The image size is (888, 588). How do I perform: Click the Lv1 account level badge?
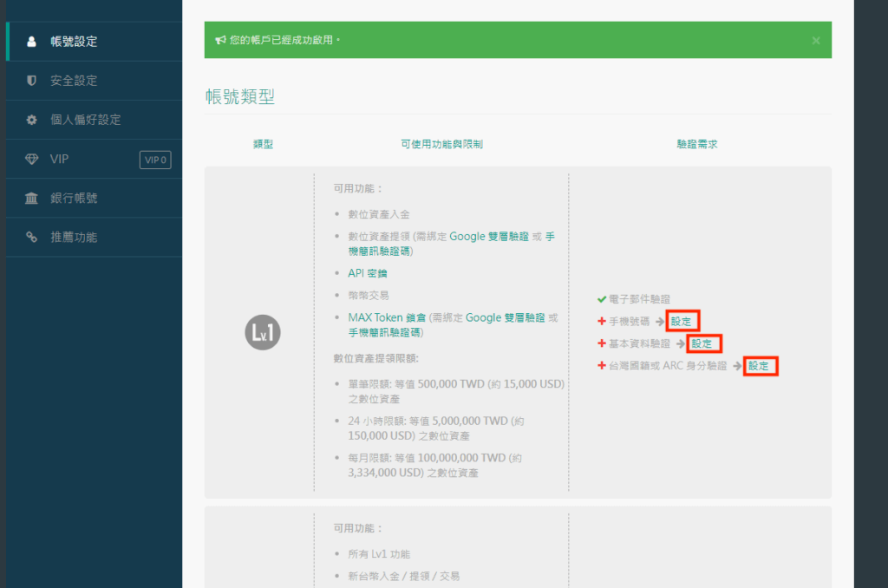pyautogui.click(x=263, y=333)
